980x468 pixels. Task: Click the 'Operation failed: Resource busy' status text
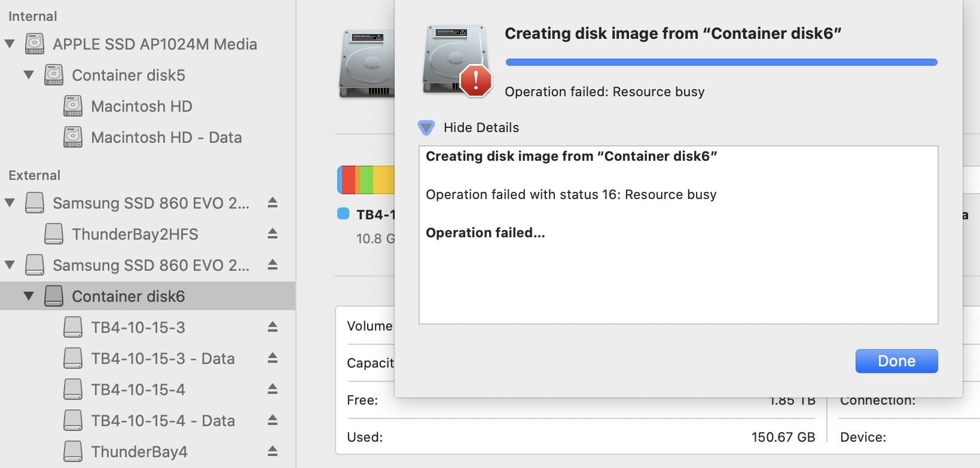click(x=605, y=92)
